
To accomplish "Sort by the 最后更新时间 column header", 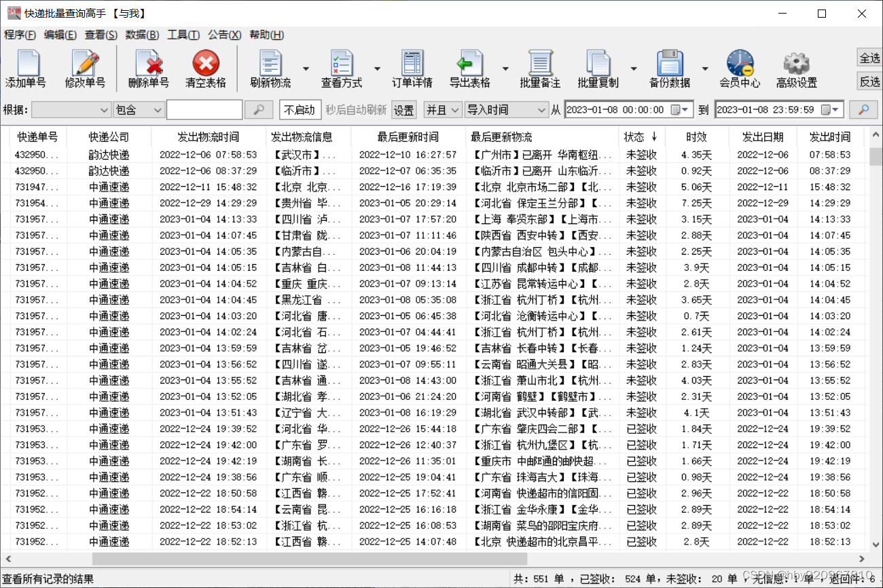I will click(408, 137).
